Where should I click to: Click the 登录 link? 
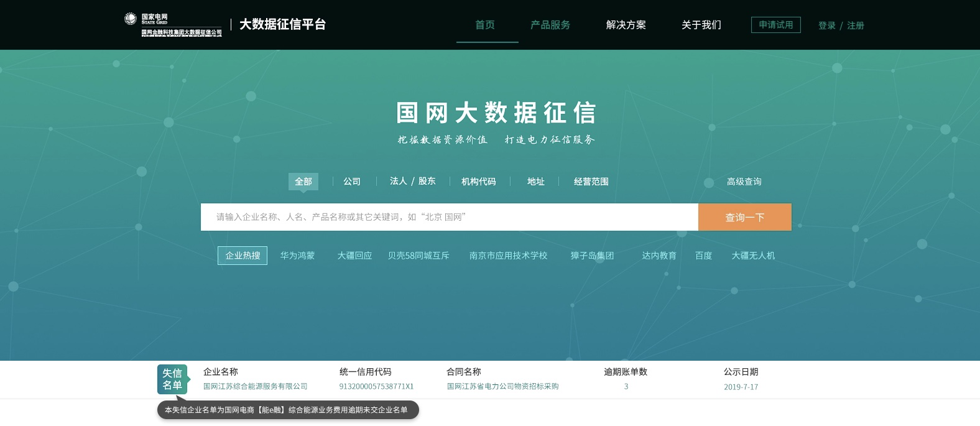coord(826,25)
